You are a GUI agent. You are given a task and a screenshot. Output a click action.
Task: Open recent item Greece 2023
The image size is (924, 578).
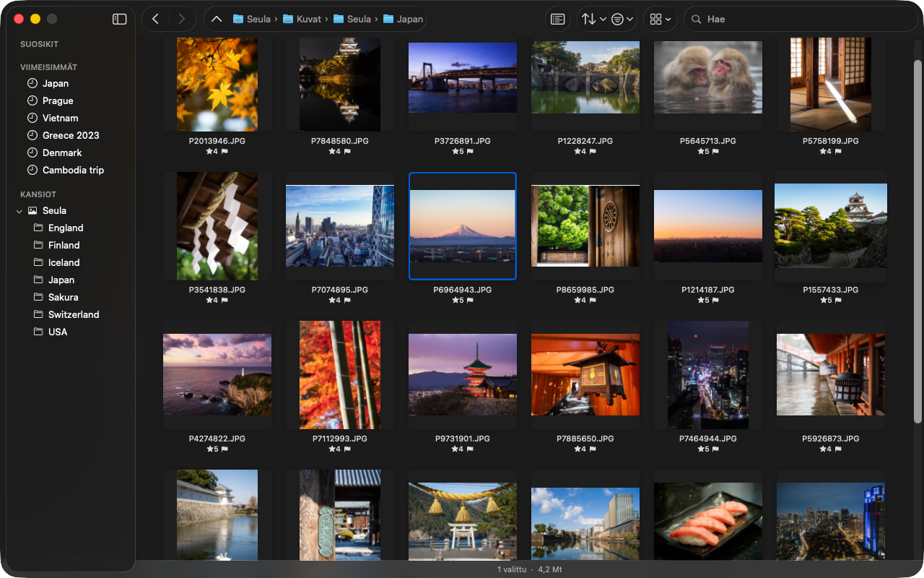tap(71, 135)
